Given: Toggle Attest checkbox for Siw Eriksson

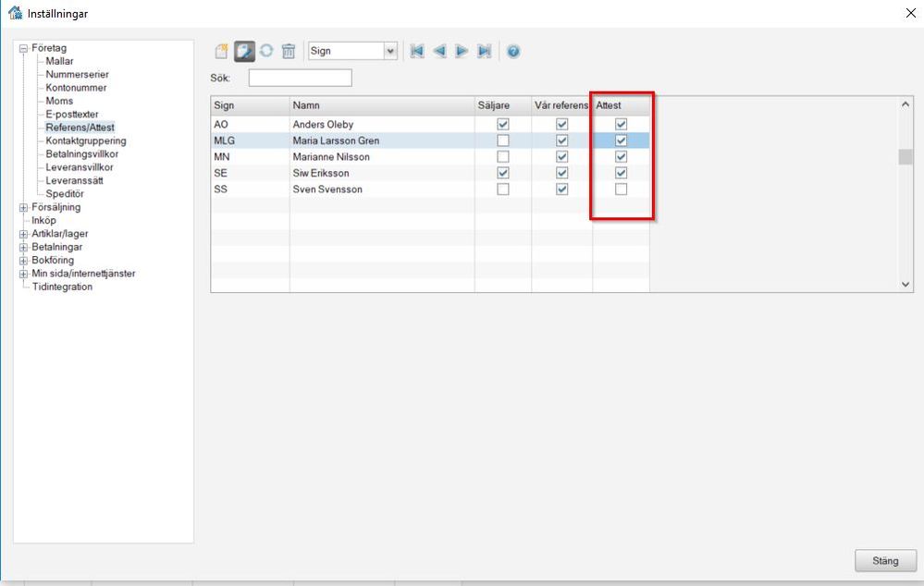Looking at the screenshot, I should pos(622,173).
